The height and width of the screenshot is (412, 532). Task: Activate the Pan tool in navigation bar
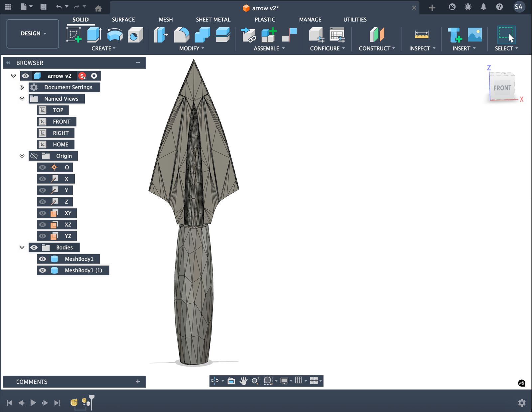click(244, 381)
